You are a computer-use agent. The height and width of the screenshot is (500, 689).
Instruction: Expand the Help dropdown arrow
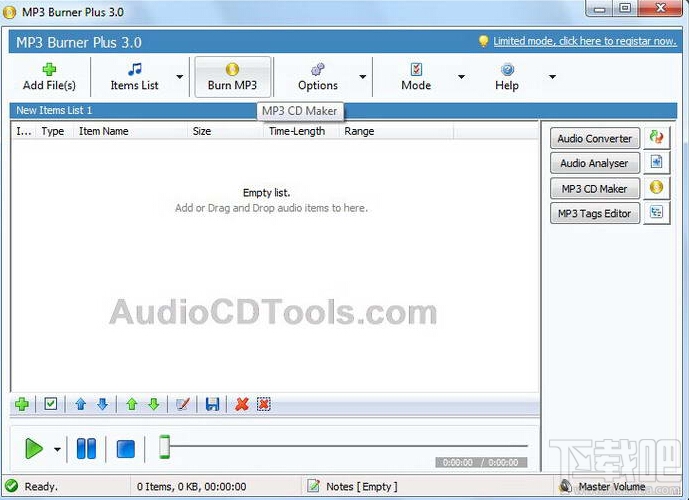552,77
